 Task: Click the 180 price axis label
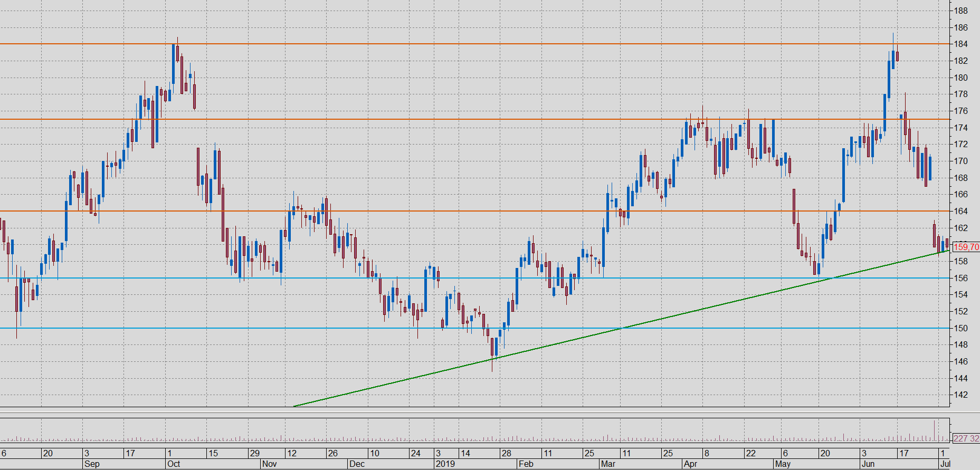(960, 78)
